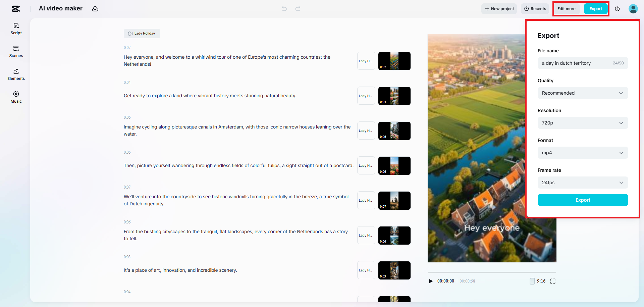Play the video preview
This screenshot has width=644, height=307.
point(431,281)
